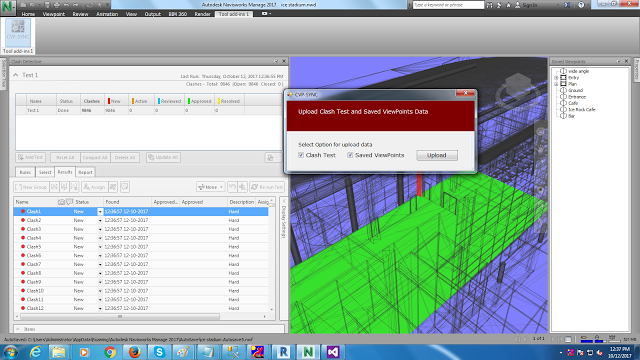Switch to the Select tab
640x360 pixels.
coord(45,172)
